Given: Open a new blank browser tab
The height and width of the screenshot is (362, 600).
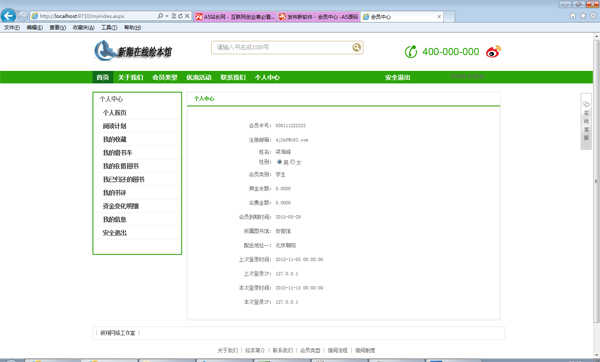Looking at the screenshot, I should tap(449, 16).
